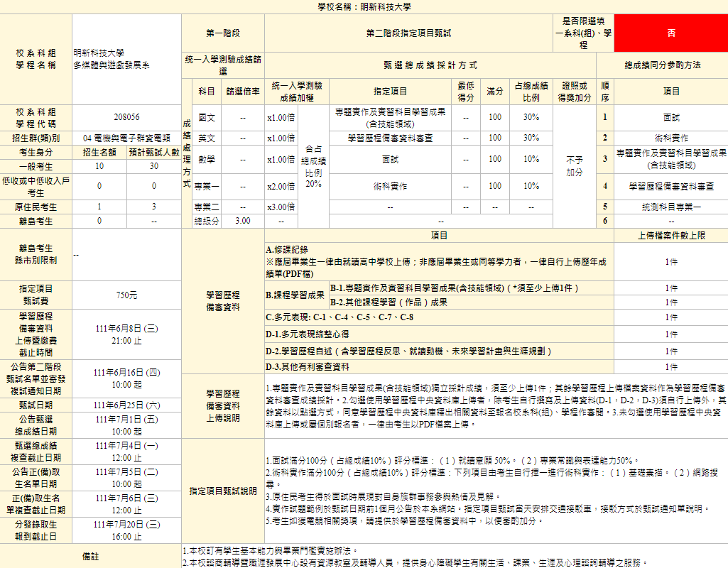Click the 學習歷程備審資料上傳說明 label
This screenshot has height=568, width=728.
[223, 406]
